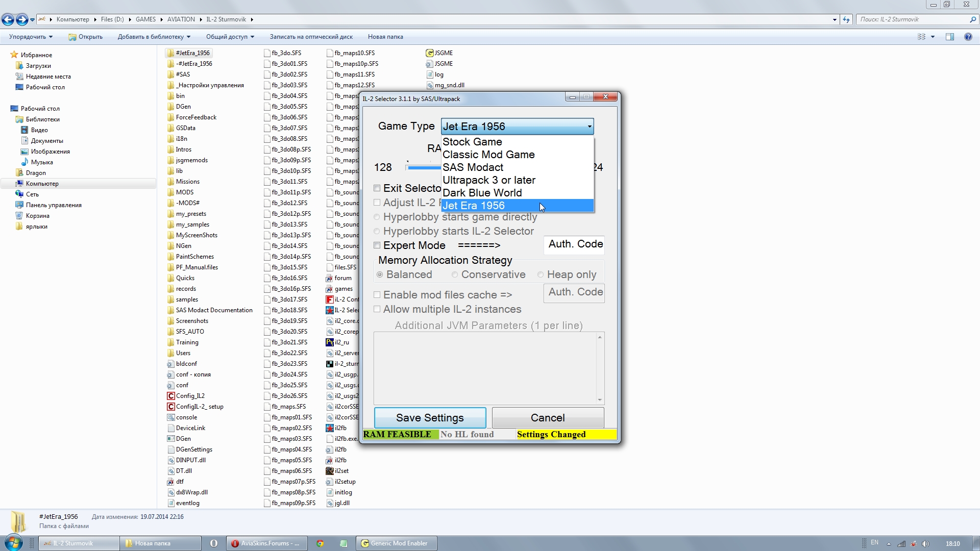Choose Stock Game from the list
980x551 pixels.
point(472,142)
